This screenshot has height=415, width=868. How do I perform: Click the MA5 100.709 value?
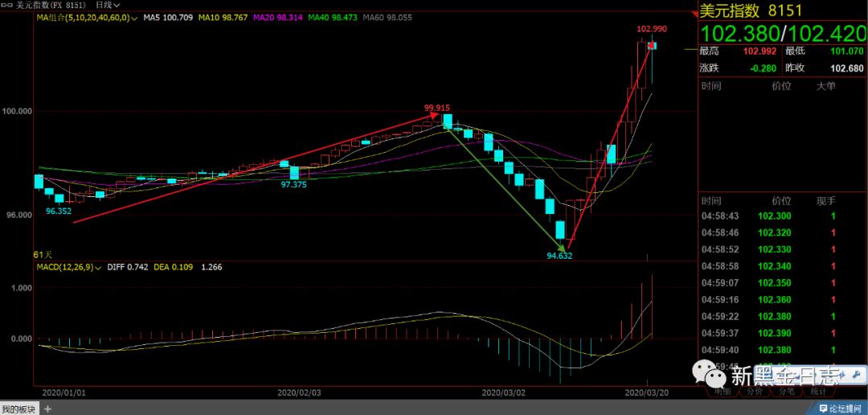pos(168,18)
